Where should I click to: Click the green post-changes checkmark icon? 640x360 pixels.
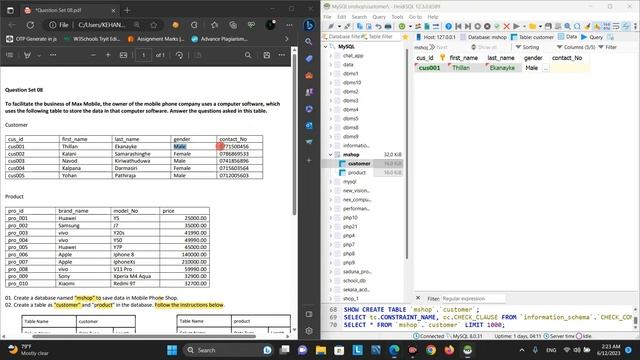[497, 26]
